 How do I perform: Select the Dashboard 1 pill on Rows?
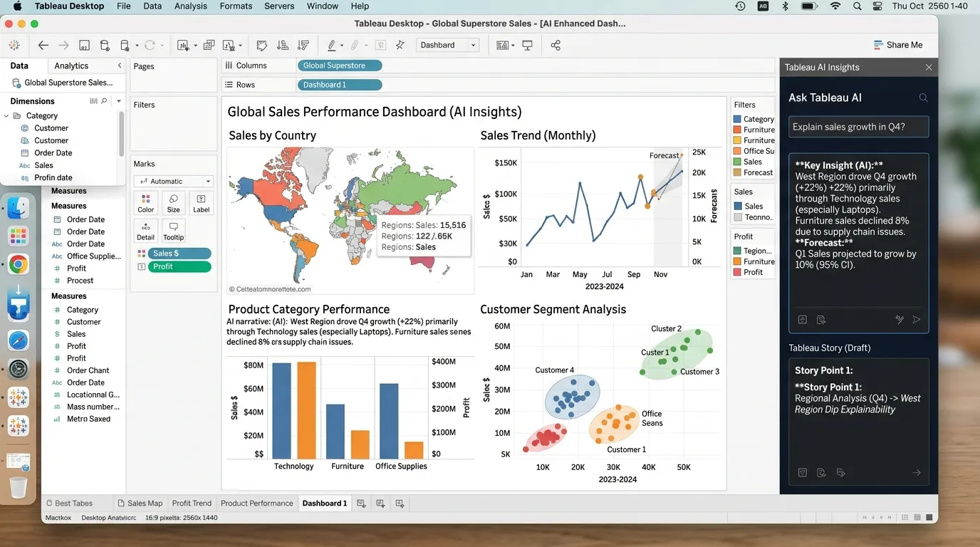(340, 85)
